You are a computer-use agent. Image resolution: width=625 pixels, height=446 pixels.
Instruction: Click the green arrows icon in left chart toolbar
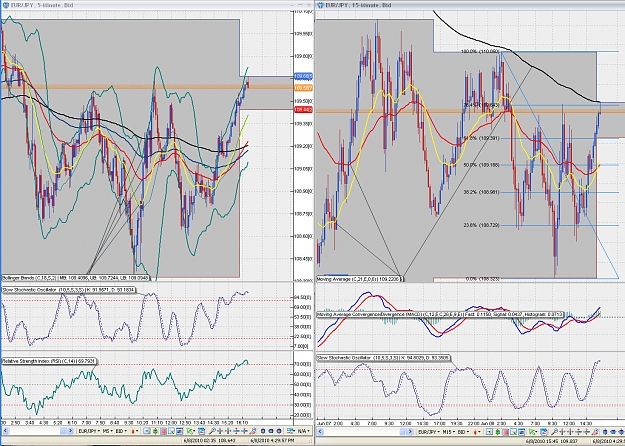click(155, 431)
